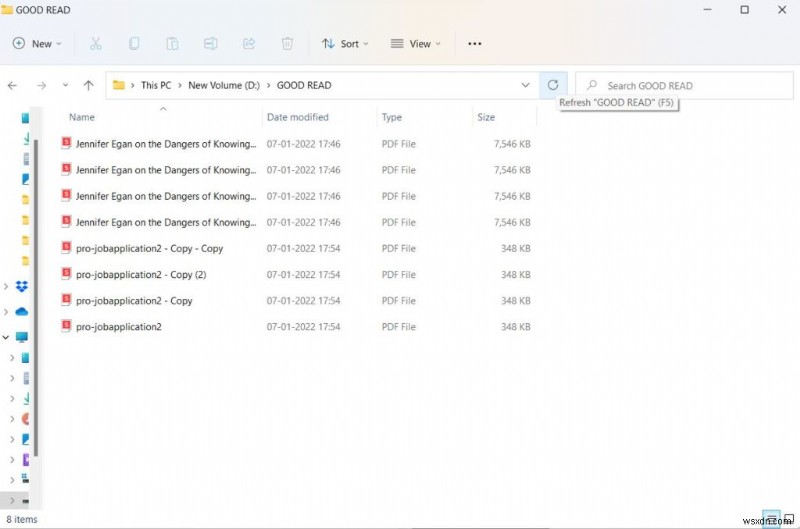Click the Paste clipboard icon in toolbar
Screen dimensions: 800x529
click(x=172, y=43)
